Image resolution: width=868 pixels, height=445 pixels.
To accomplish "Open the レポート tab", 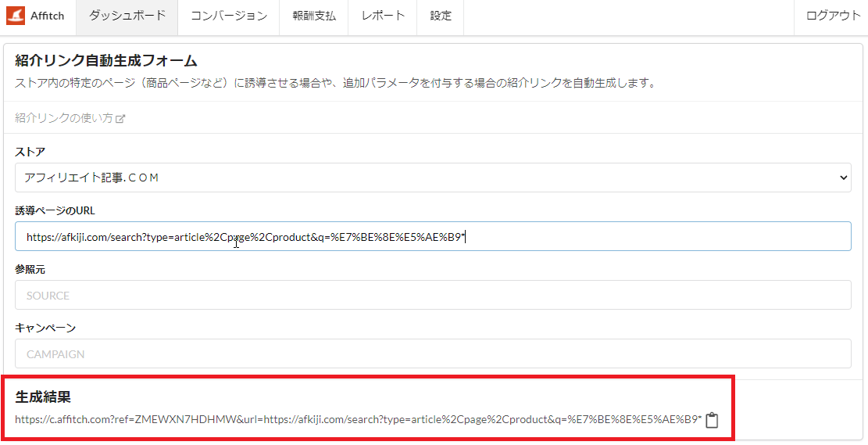I will coord(383,16).
